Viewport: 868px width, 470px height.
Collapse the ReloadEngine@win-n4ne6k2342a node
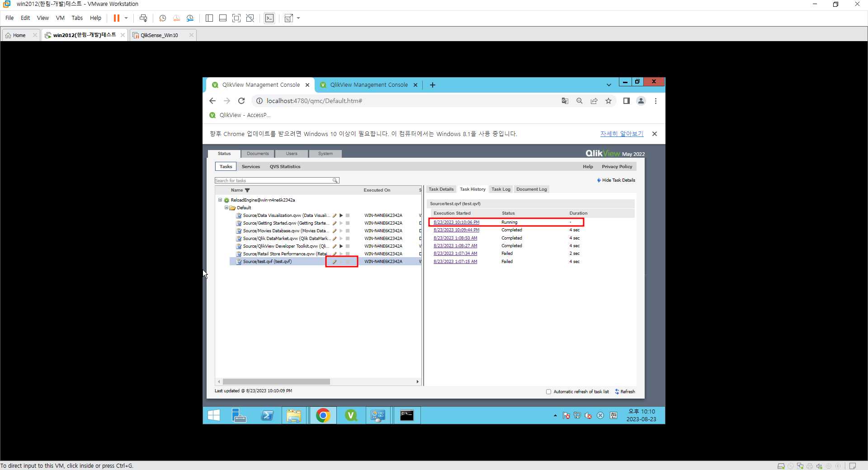pos(220,200)
